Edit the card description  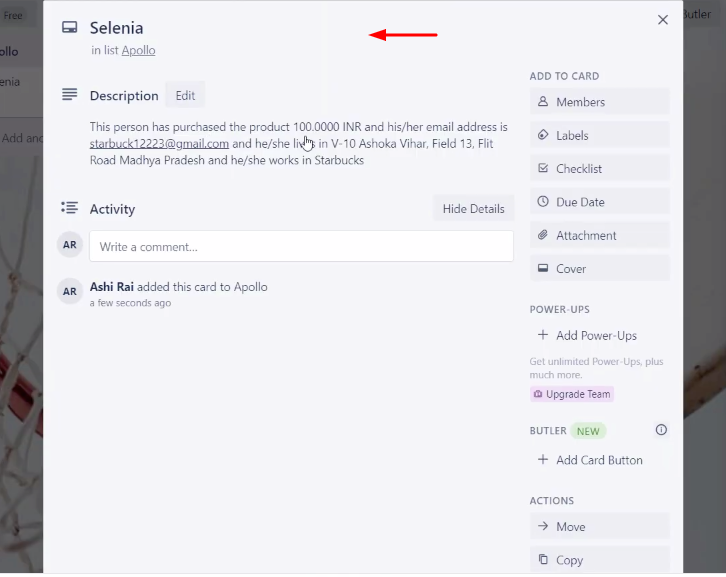click(185, 95)
